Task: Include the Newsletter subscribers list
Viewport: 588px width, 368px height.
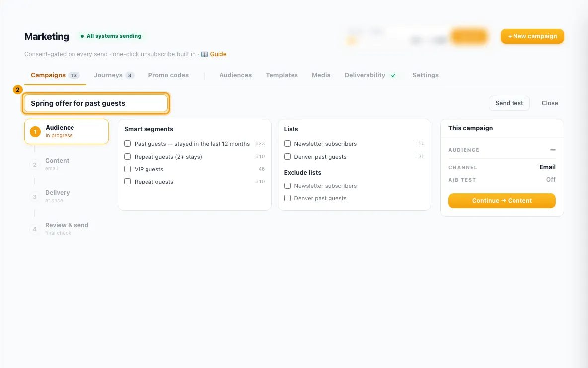Action: point(287,143)
